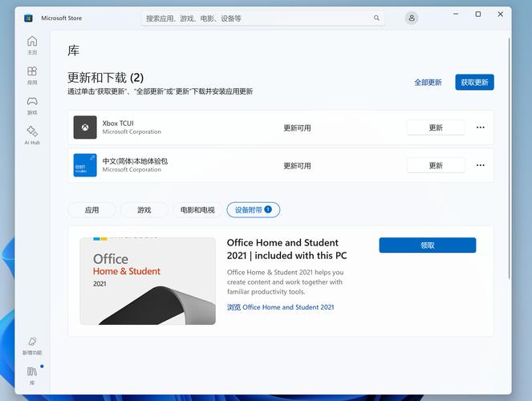This screenshot has height=401, width=532.
Task: Click the vertical scrollbar on the right
Action: (x=509, y=159)
